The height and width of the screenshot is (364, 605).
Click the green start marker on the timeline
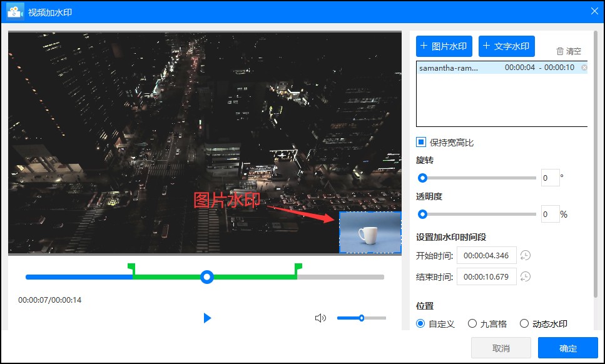[x=131, y=268]
